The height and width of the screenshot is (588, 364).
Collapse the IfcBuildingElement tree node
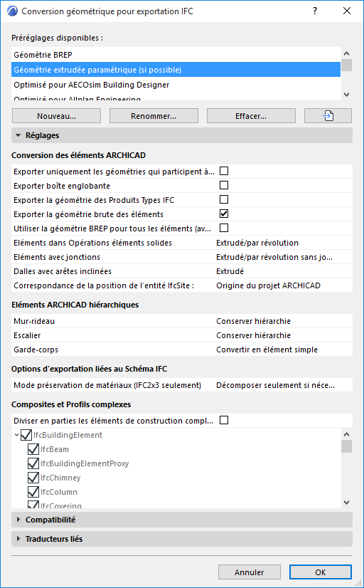click(16, 436)
